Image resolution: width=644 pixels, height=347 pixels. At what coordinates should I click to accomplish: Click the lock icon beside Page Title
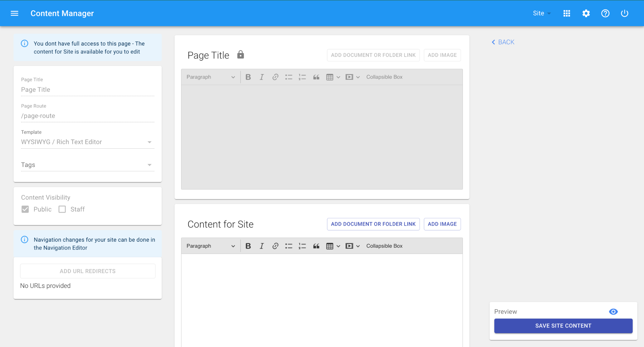point(241,55)
